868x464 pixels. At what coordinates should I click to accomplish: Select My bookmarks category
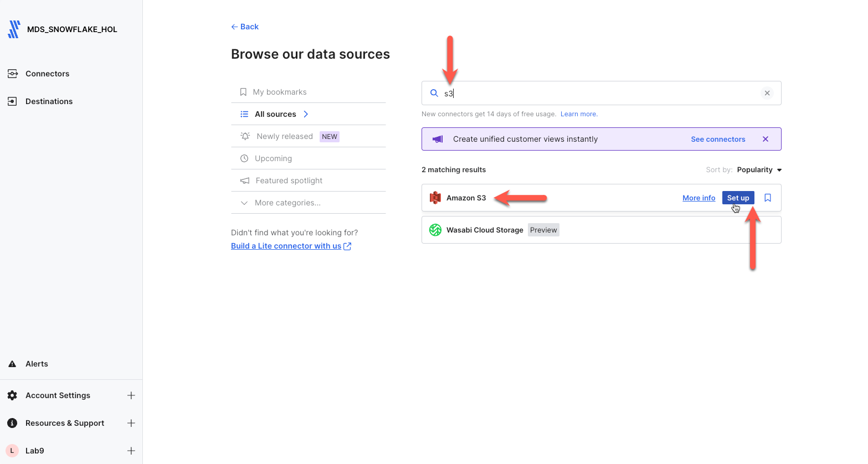click(x=279, y=92)
